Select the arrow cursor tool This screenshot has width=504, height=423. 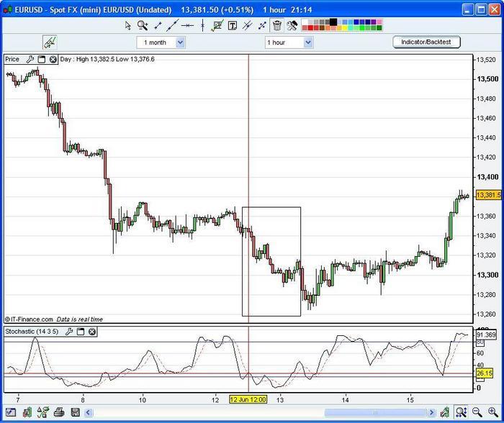pyautogui.click(x=128, y=25)
